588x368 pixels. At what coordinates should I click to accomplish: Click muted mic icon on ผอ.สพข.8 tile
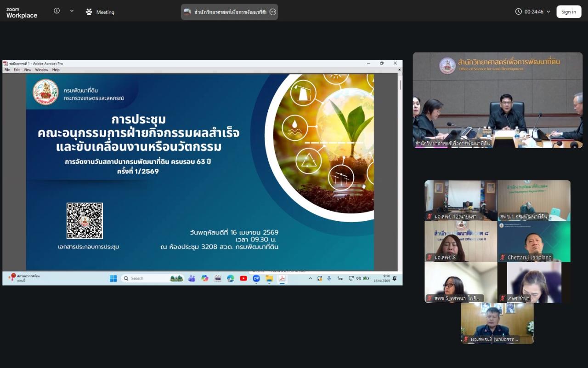(430, 258)
